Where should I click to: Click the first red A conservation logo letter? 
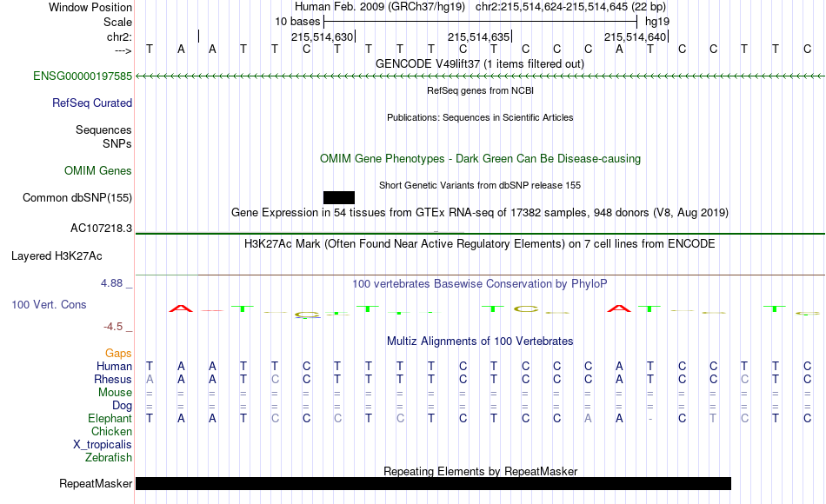pos(181,308)
